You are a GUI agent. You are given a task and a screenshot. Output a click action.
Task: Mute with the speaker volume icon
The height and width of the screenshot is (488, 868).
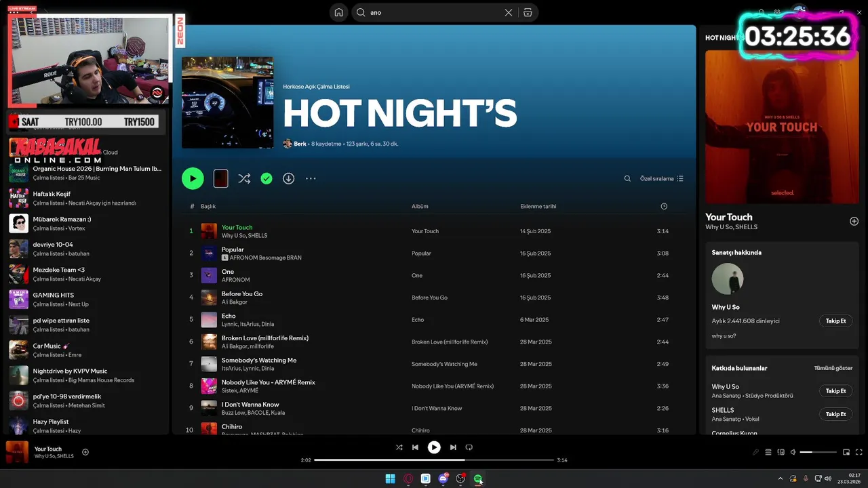point(793,452)
